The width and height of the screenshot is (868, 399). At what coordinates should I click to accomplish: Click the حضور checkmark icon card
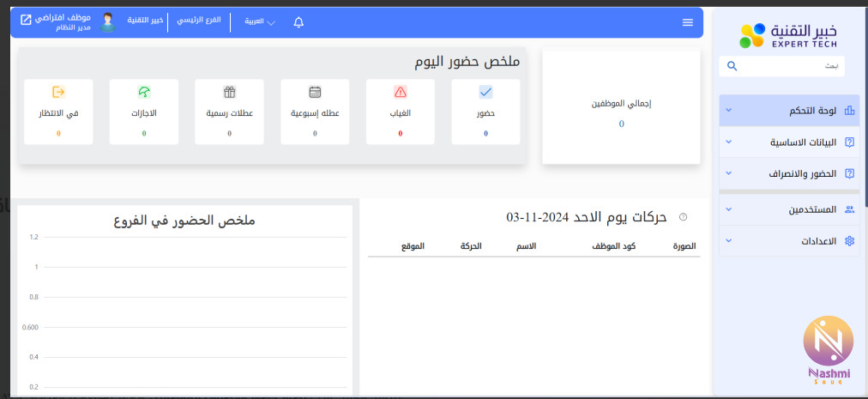click(x=485, y=93)
